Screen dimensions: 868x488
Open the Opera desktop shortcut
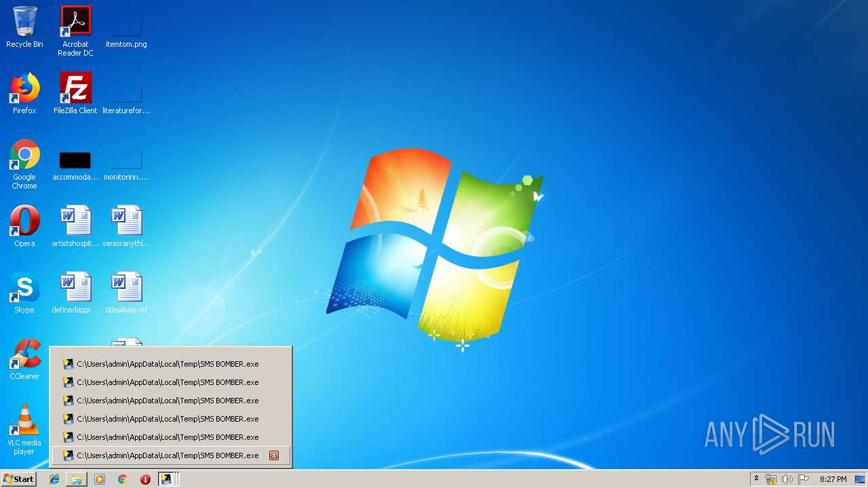[x=24, y=226]
